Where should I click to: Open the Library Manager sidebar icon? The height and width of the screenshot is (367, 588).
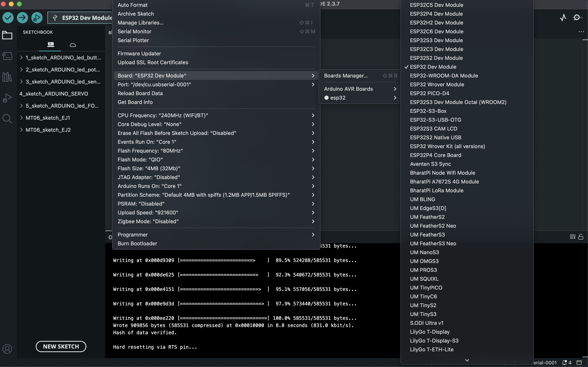pos(7,77)
